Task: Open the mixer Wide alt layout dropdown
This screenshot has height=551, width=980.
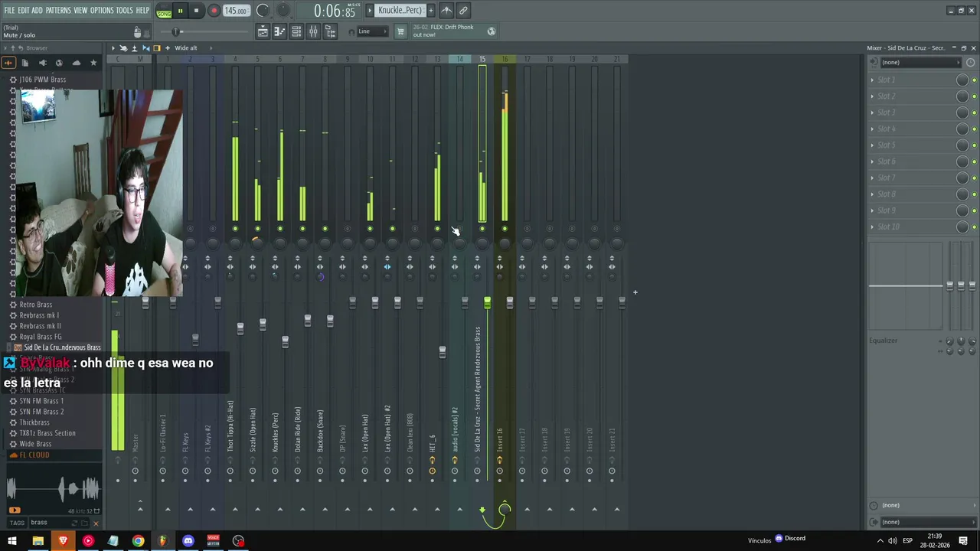Action: (186, 48)
